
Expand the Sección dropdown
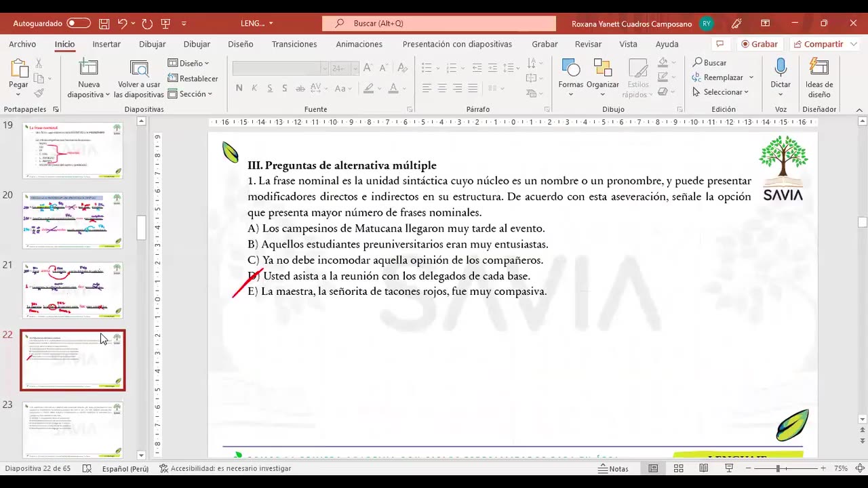click(190, 94)
